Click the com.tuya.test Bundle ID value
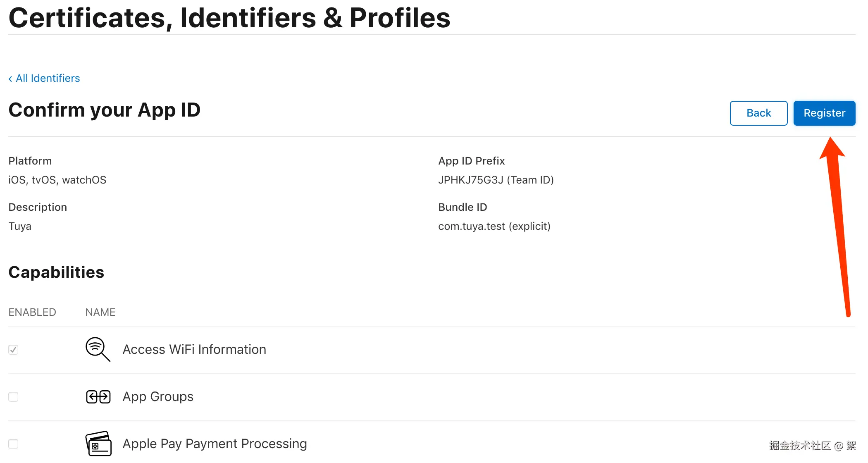 point(494,226)
